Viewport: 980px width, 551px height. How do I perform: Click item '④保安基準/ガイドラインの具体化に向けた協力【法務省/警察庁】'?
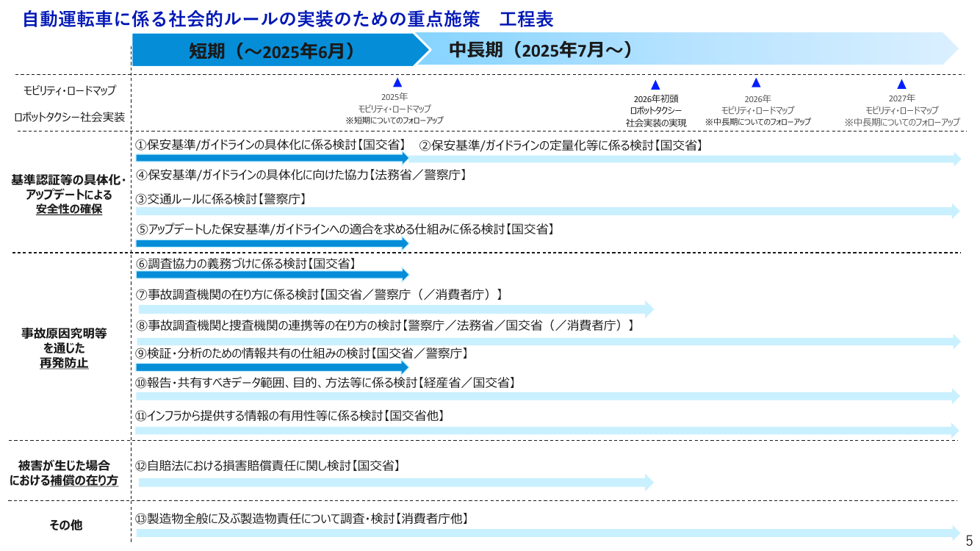click(x=301, y=175)
